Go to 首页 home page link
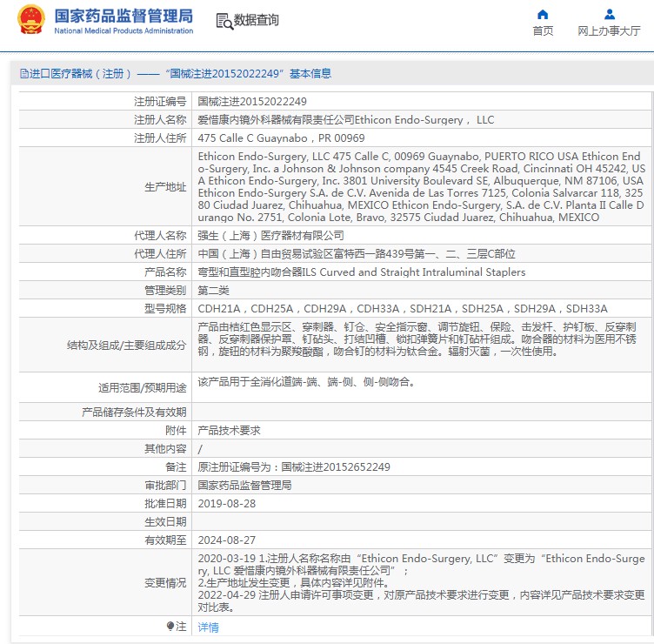654x644 pixels. (543, 30)
